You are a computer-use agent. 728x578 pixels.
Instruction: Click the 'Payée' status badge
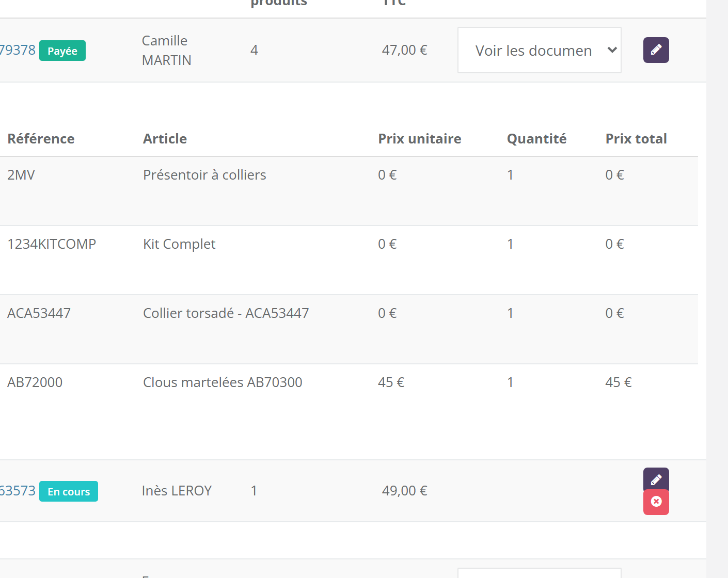coord(62,51)
